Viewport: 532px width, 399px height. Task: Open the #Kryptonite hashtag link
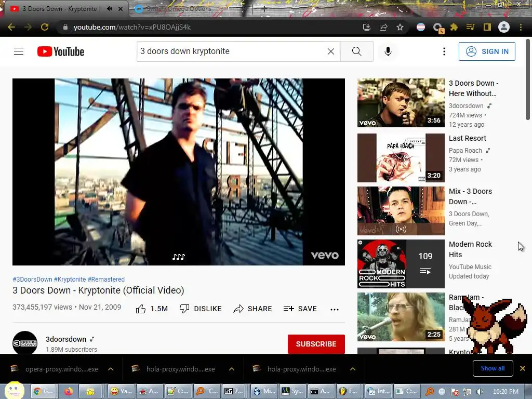(x=70, y=279)
